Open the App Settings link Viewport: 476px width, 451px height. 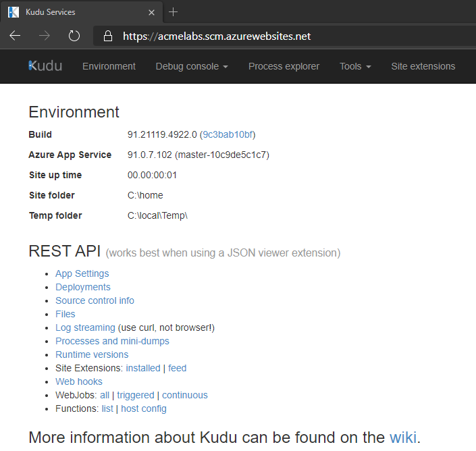(82, 273)
